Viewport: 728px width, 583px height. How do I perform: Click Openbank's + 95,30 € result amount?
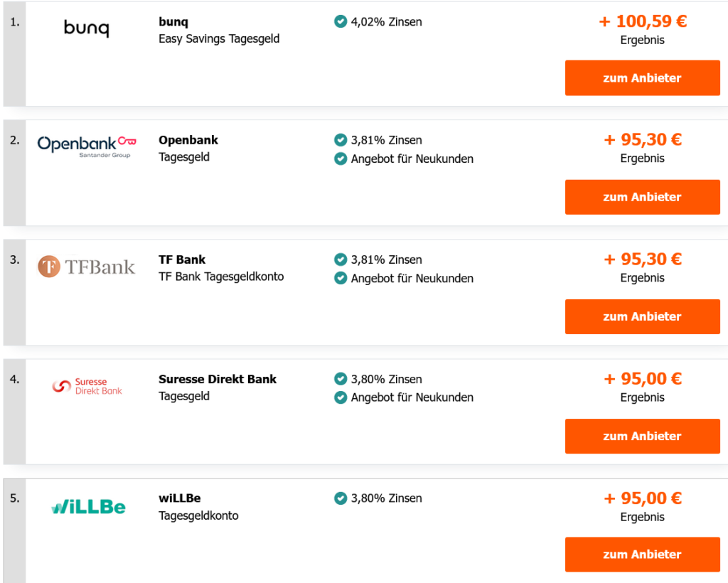[x=643, y=139]
